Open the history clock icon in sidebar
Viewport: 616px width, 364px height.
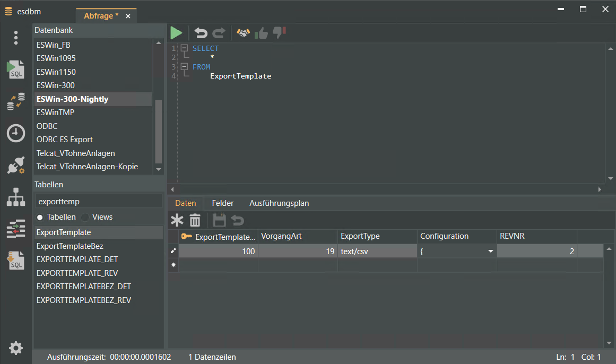(16, 133)
